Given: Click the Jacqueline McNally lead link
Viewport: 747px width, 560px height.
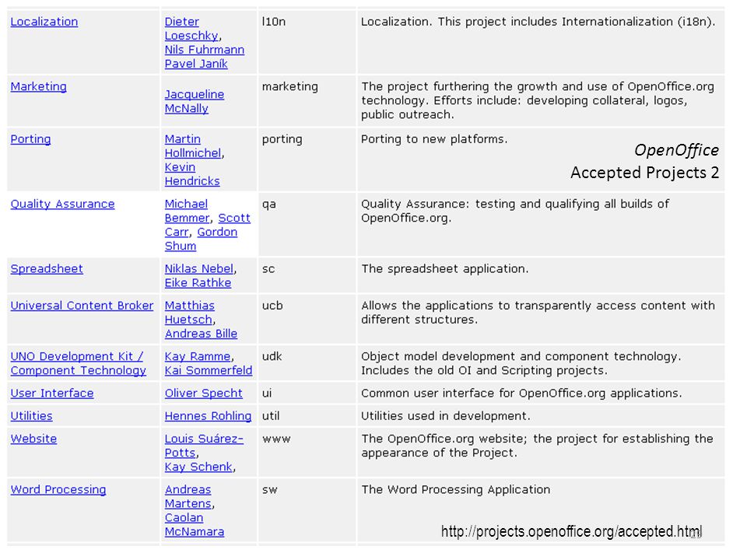Looking at the screenshot, I should tap(195, 101).
